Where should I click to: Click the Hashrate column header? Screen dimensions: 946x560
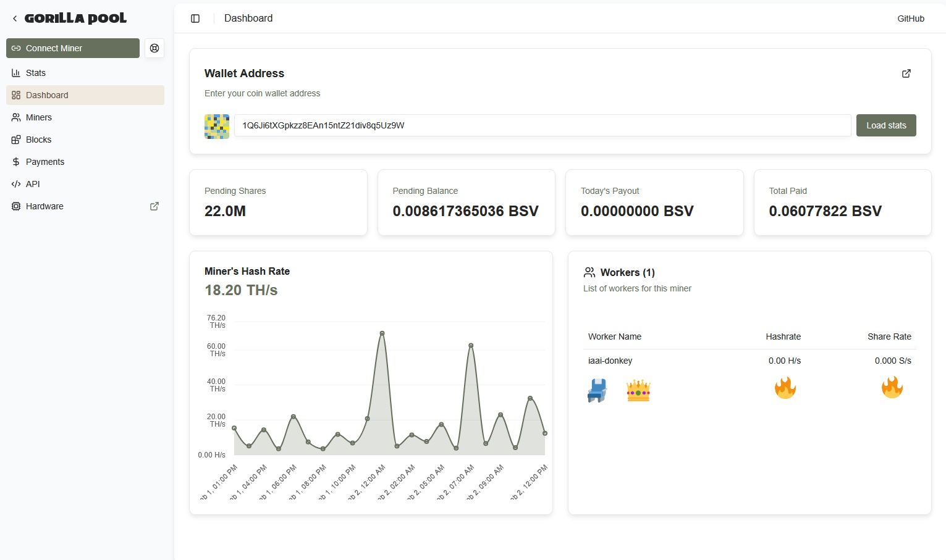coord(783,336)
